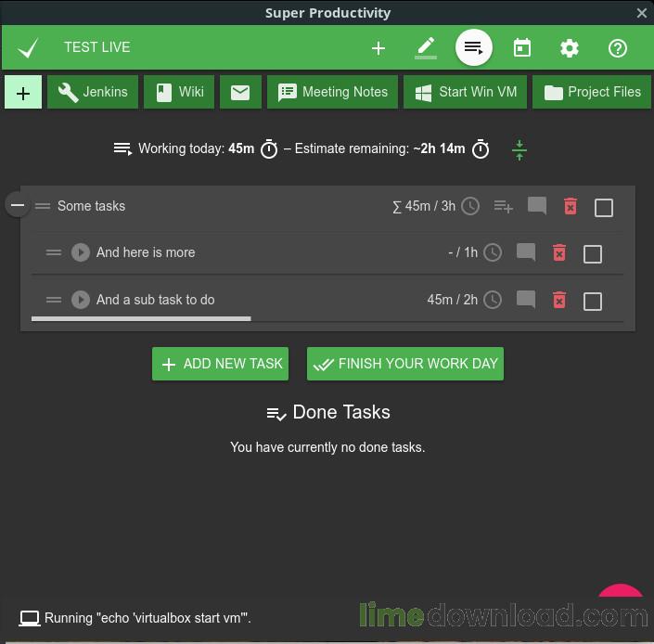Open the settings gear in header
Screen dimensions: 654x644
[570, 48]
